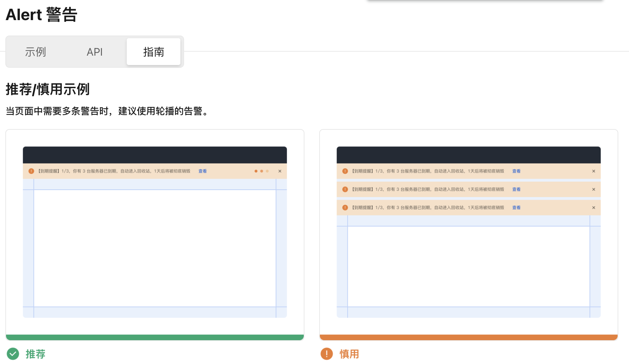The image size is (629, 364).
Task: Click 查看 link in the first stacked alert
Action: pos(516,171)
